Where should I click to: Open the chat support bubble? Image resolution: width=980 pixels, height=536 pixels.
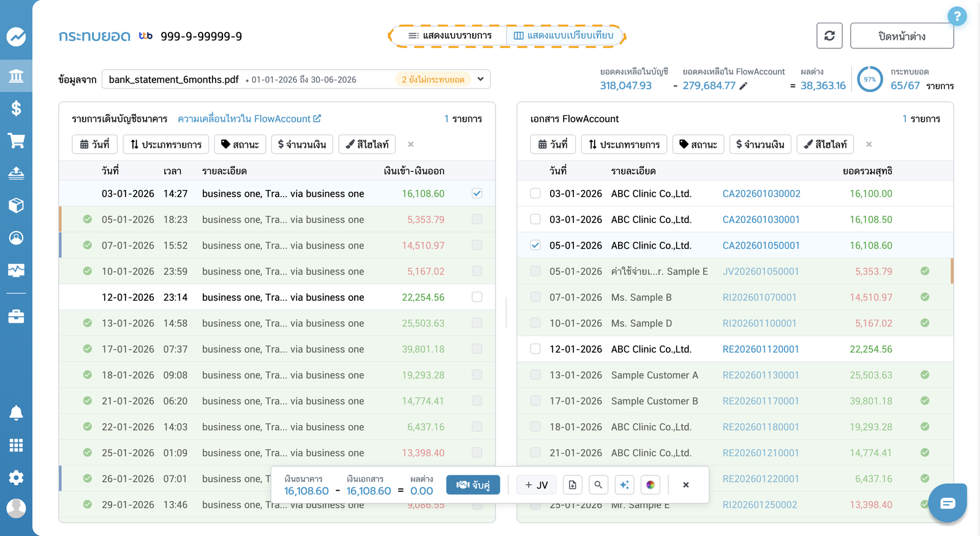click(948, 503)
